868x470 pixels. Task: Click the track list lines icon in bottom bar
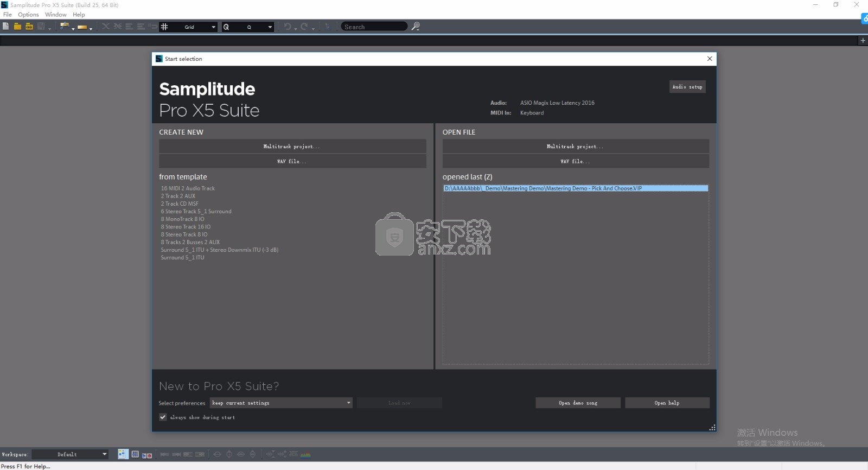pos(293,454)
